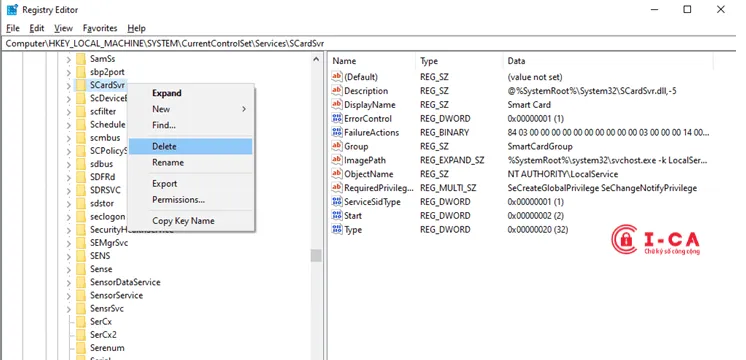Click the FailureActions binary value icon

(x=337, y=132)
